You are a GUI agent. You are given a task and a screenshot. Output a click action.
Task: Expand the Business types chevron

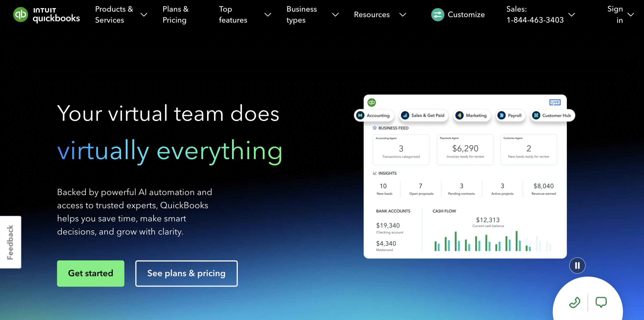pos(335,15)
